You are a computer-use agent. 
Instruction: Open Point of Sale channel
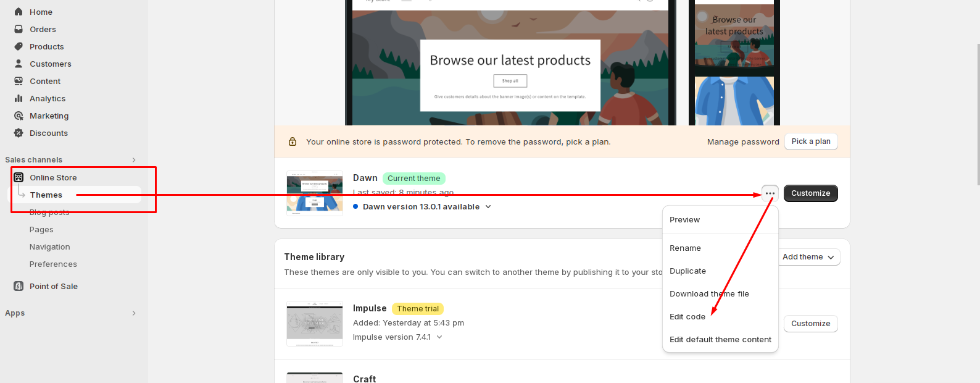pos(54,286)
